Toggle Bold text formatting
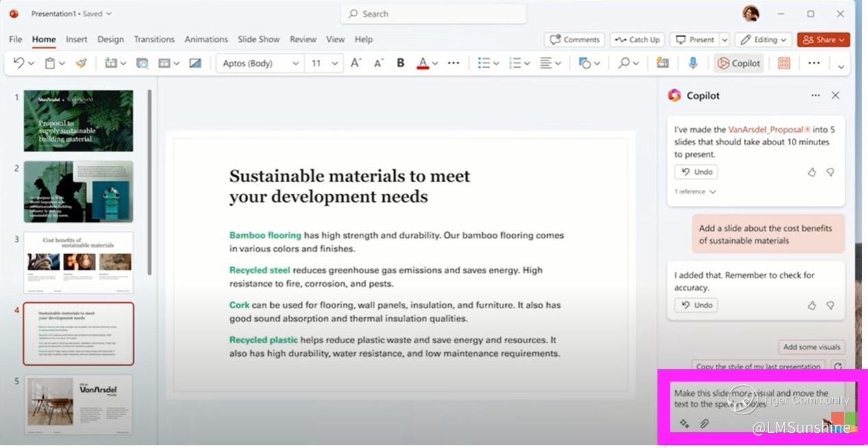 [x=400, y=63]
